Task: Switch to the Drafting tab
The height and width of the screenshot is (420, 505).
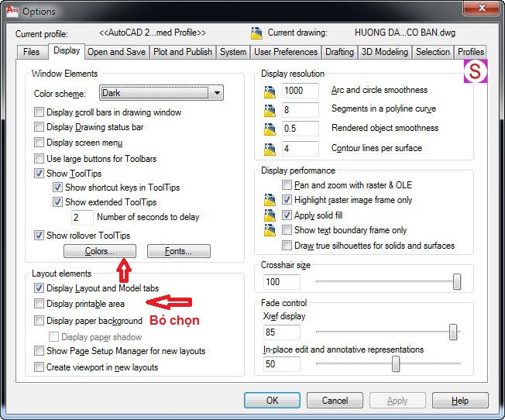Action: pyautogui.click(x=339, y=52)
